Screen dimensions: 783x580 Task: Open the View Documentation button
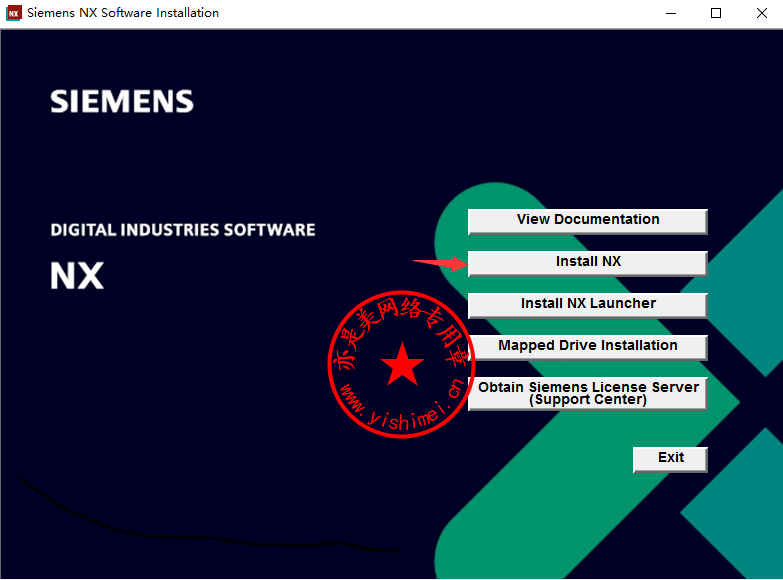[x=588, y=221]
